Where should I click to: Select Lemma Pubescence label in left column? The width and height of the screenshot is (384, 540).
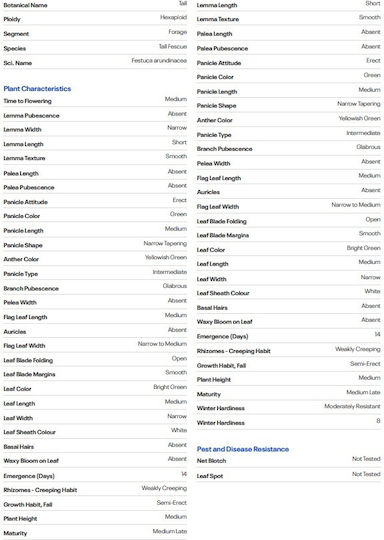point(31,116)
